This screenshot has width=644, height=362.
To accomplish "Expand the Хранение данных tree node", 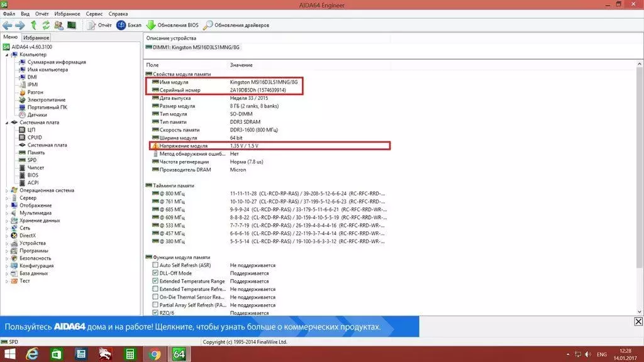I will point(6,221).
